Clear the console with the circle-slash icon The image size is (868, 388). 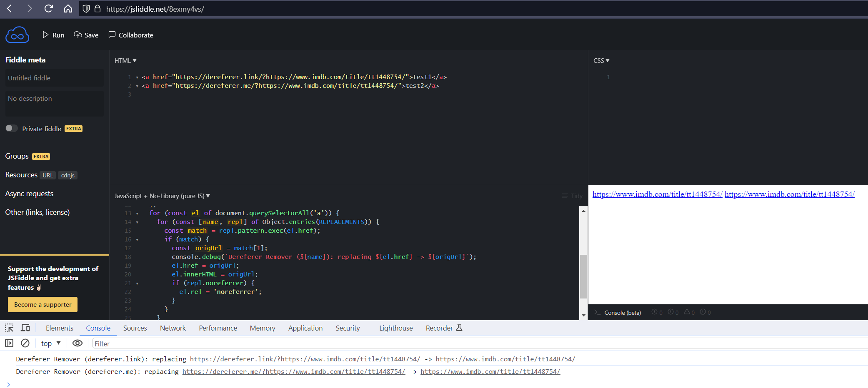tap(25, 343)
